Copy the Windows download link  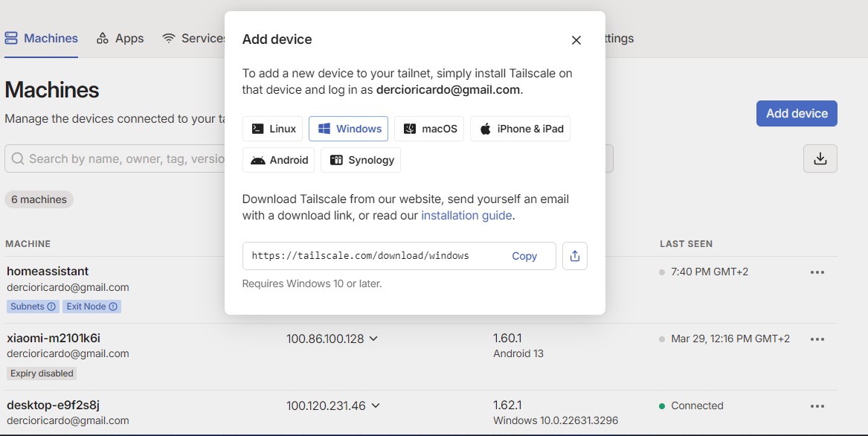524,255
